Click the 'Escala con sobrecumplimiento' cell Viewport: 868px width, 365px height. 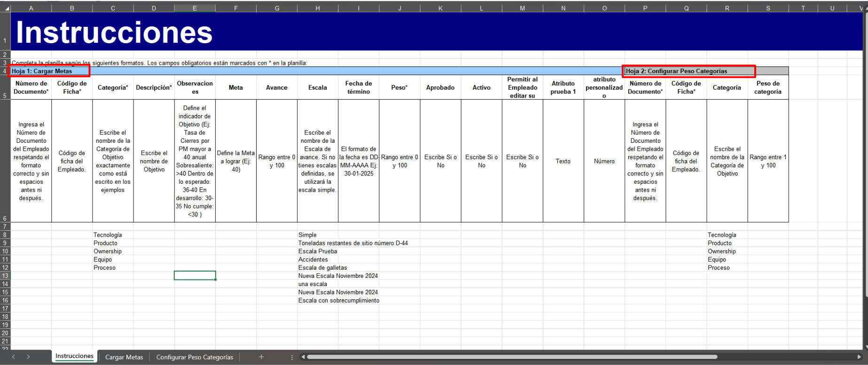(339, 301)
